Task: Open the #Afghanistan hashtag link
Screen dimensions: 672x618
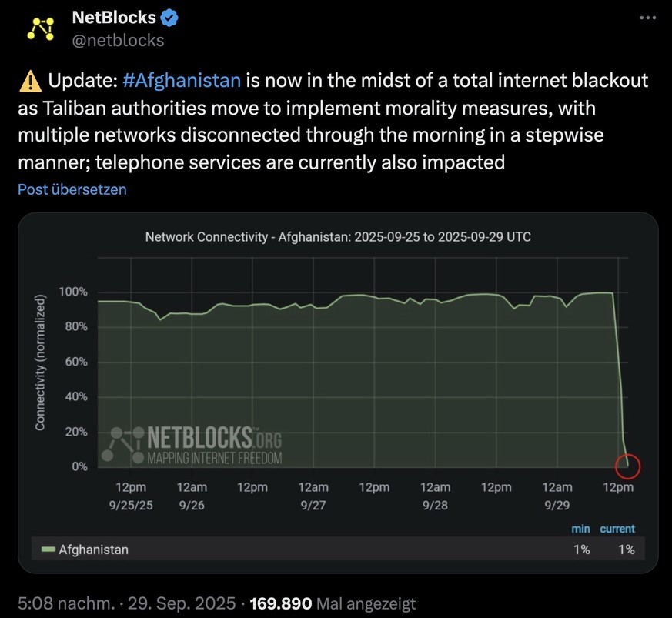Action: (182, 81)
